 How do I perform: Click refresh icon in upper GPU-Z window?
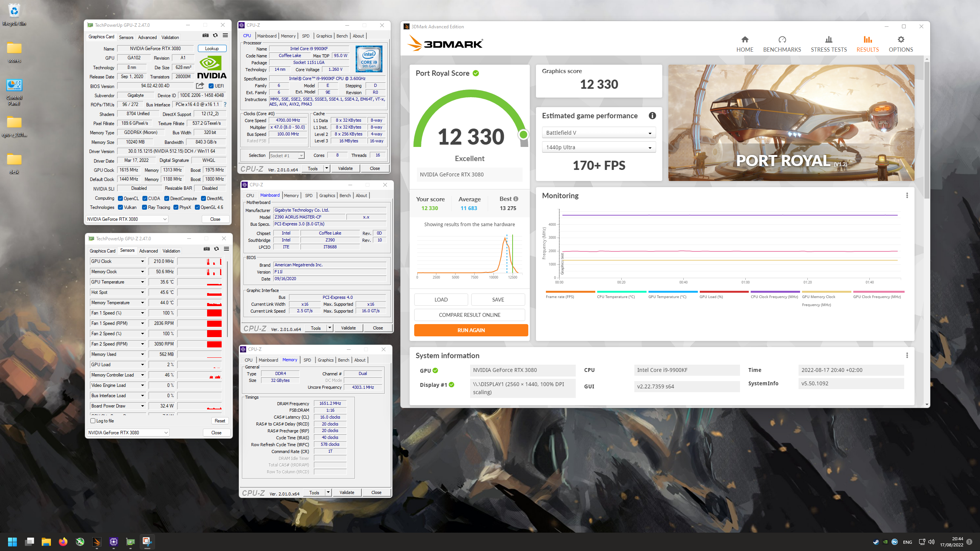pyautogui.click(x=216, y=36)
